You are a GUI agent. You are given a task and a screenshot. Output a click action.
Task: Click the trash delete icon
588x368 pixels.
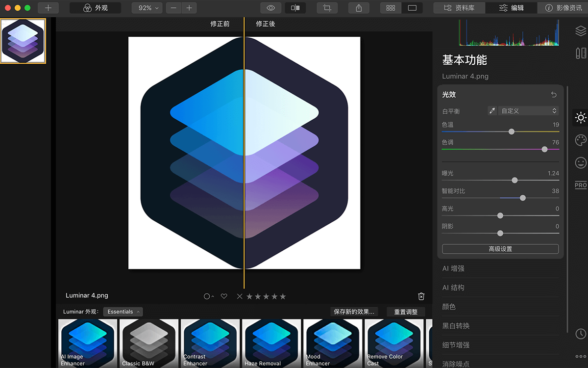(x=421, y=296)
